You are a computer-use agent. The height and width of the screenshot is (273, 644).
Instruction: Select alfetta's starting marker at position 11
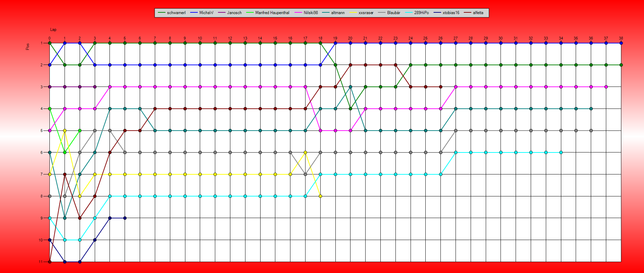pos(50,262)
